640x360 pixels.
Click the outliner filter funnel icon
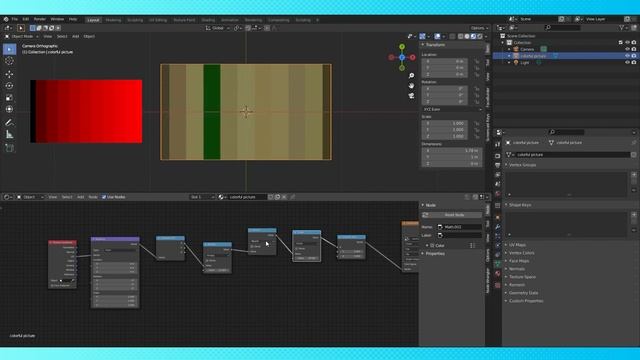[x=622, y=28]
